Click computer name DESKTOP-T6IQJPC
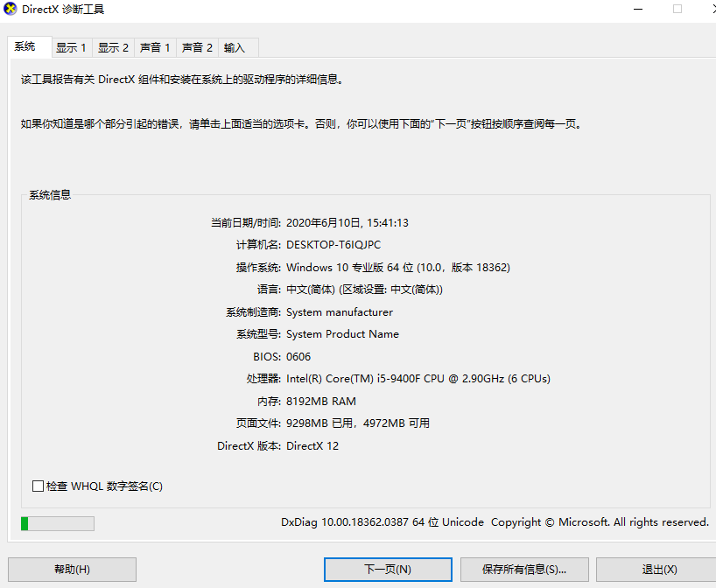 (333, 245)
